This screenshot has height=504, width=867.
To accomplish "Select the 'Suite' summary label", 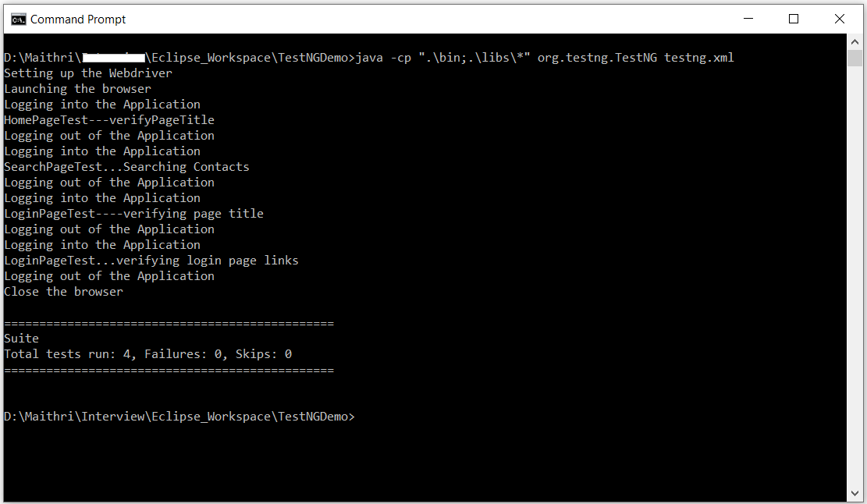I will pos(20,338).
